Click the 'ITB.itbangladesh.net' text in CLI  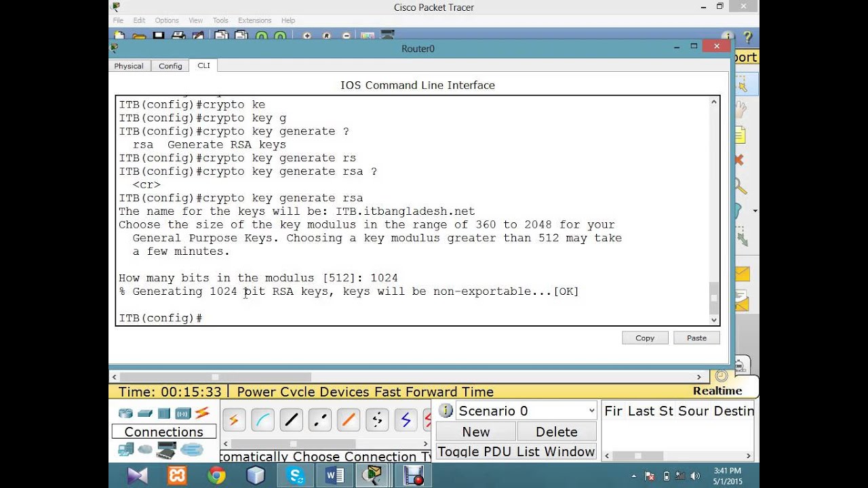pyautogui.click(x=406, y=211)
